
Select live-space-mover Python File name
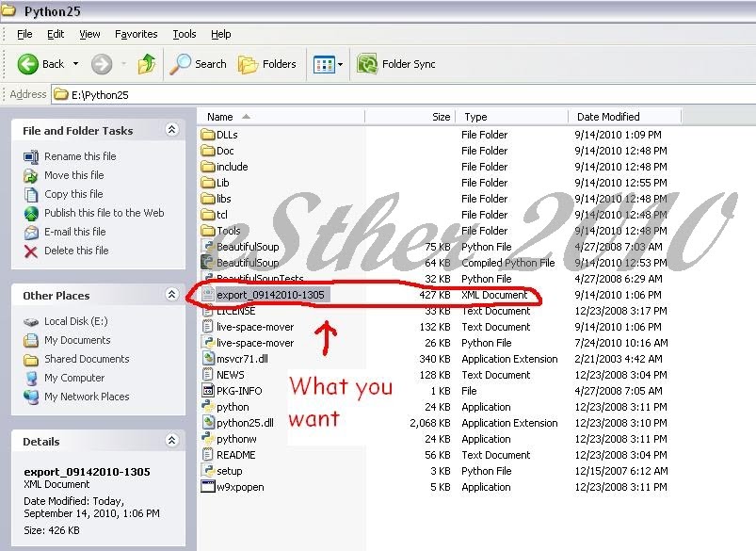(x=255, y=343)
